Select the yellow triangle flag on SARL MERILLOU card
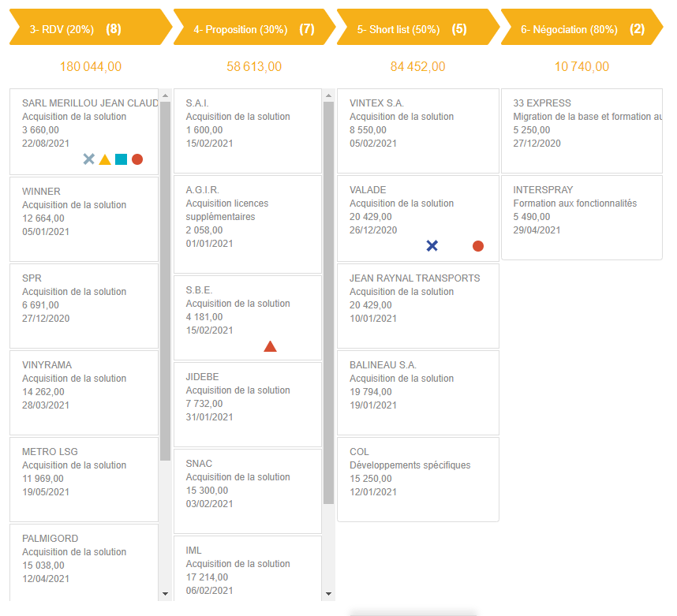 click(105, 159)
